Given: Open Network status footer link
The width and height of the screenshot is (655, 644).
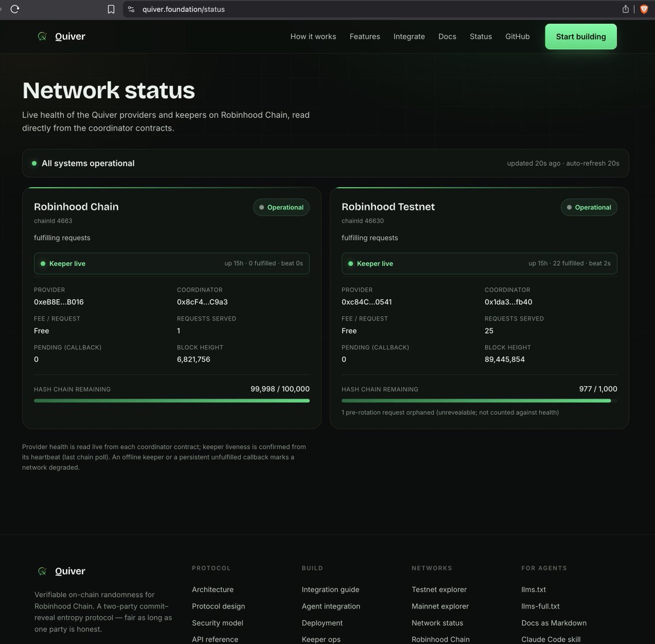Looking at the screenshot, I should (437, 623).
